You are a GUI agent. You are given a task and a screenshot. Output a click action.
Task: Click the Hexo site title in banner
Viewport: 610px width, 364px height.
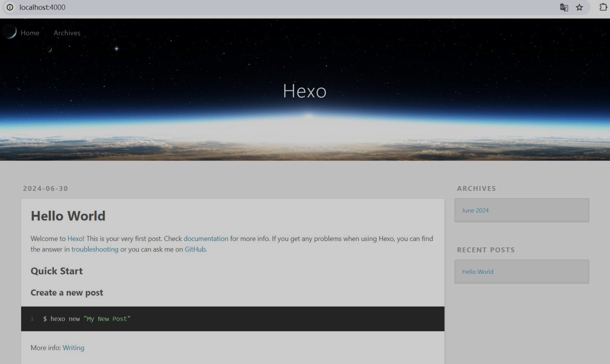(304, 91)
